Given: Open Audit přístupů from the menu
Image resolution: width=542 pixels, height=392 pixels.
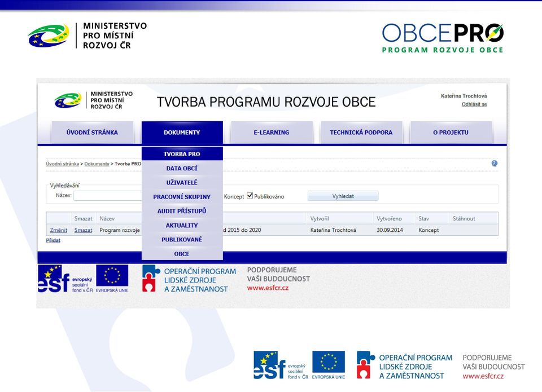Looking at the screenshot, I should click(182, 211).
